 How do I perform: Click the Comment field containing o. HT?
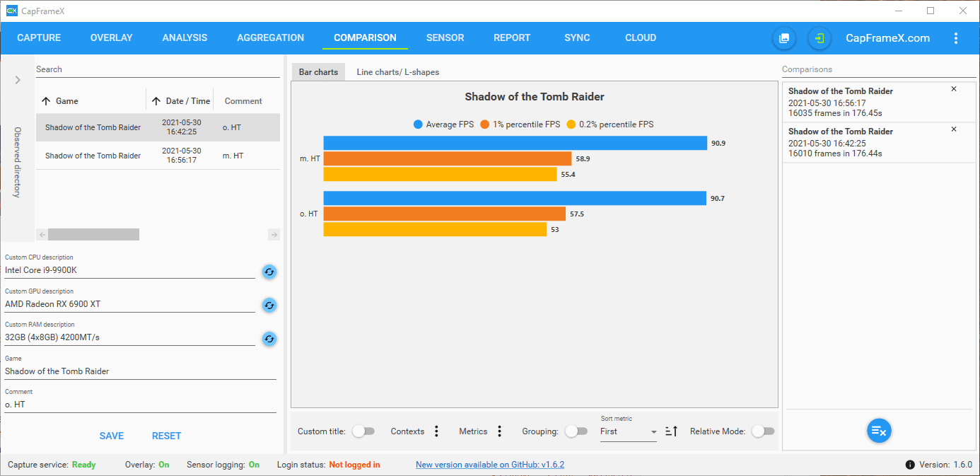(141, 405)
